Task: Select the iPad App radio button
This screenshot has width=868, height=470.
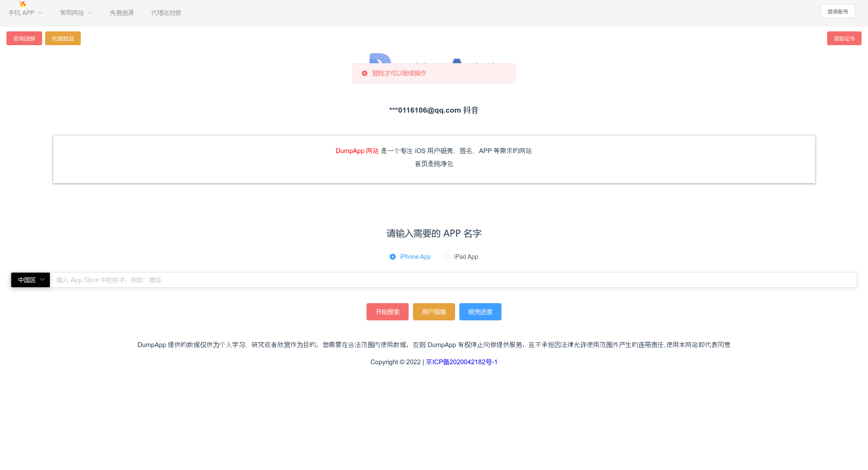Action: (447, 257)
